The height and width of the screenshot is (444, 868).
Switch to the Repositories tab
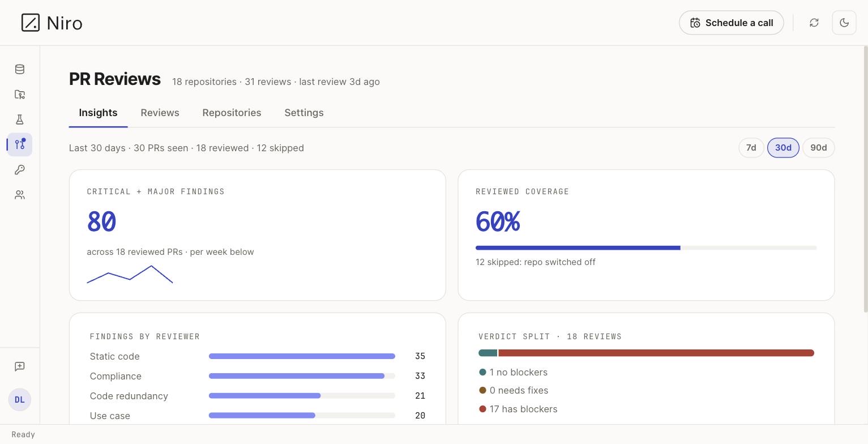click(x=232, y=113)
